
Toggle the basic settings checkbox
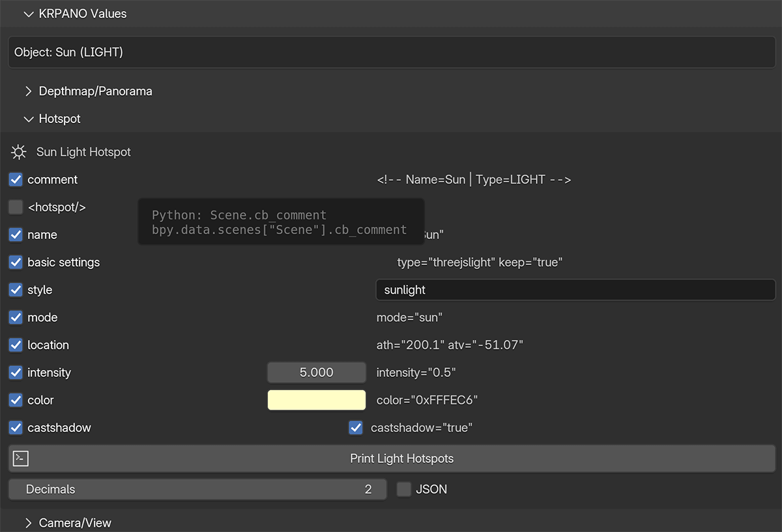[16, 262]
